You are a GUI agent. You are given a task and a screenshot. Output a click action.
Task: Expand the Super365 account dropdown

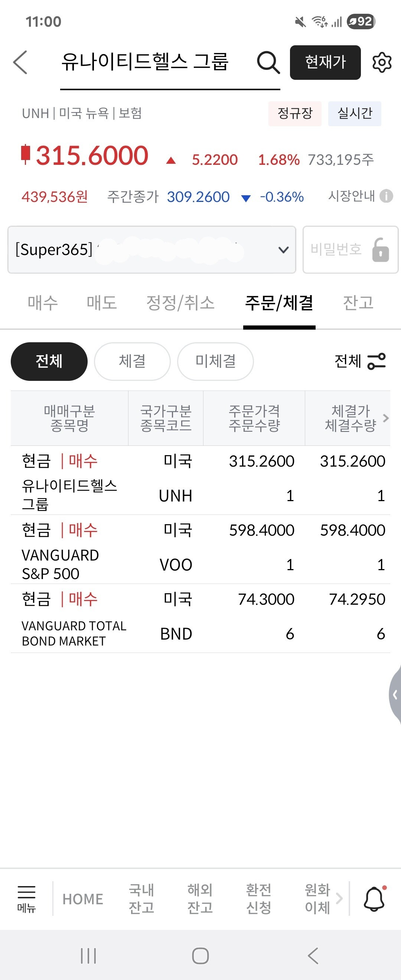click(x=283, y=250)
